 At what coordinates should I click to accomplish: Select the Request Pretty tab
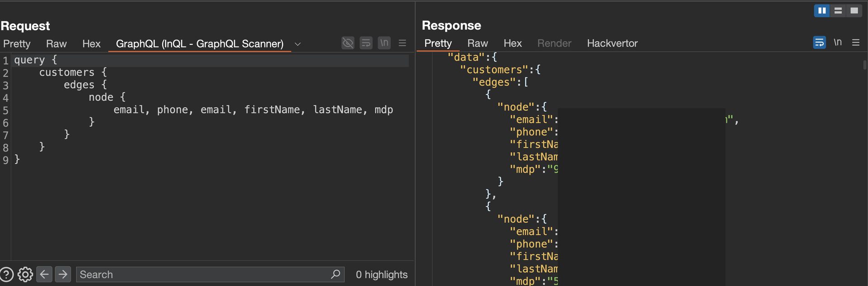point(17,44)
